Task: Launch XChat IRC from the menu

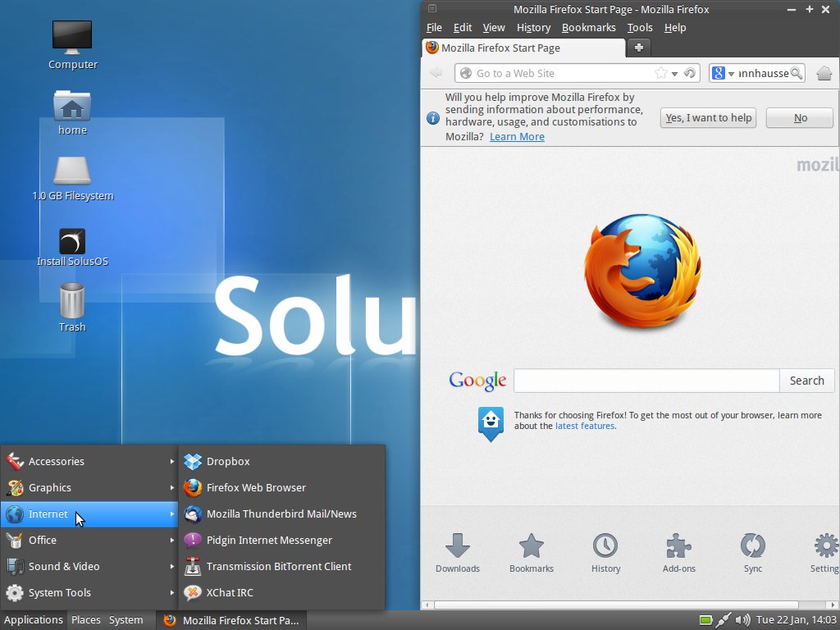Action: (x=282, y=592)
